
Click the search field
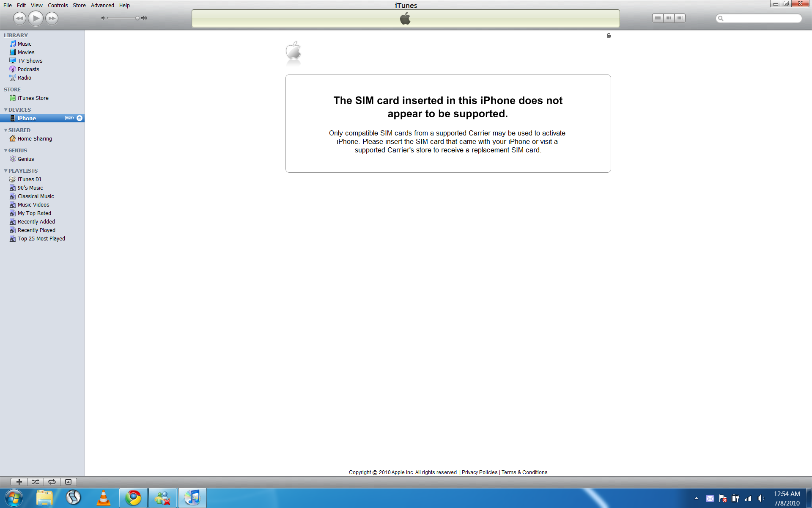759,18
